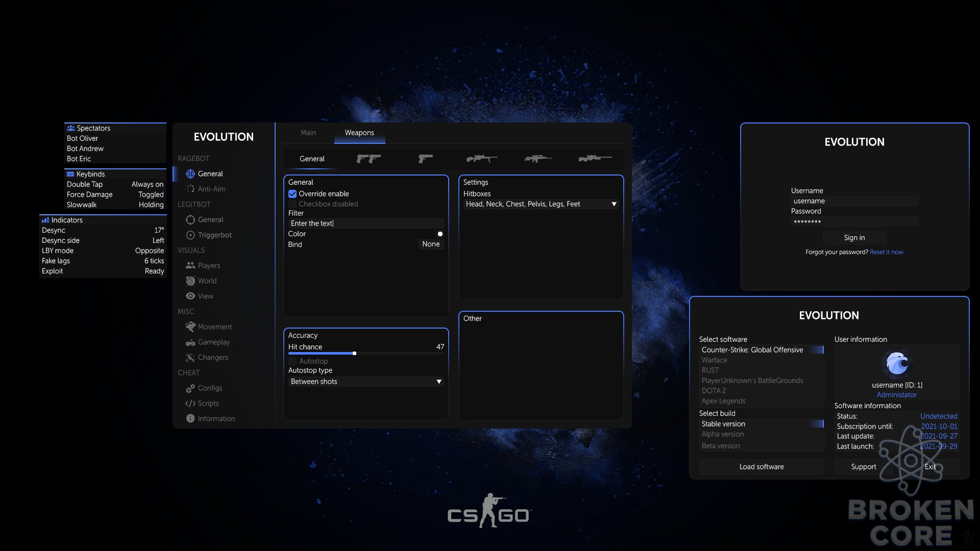The image size is (980, 551).
Task: Follow the Reset it now link
Action: click(x=887, y=252)
